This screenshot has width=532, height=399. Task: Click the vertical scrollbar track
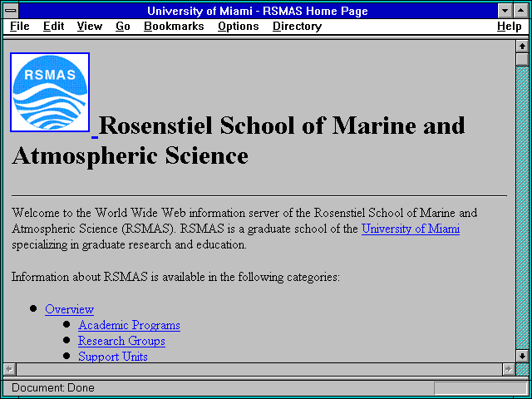tap(522, 208)
